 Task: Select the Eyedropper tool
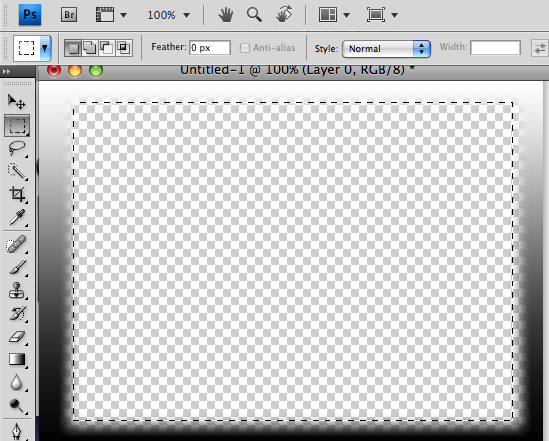17,217
